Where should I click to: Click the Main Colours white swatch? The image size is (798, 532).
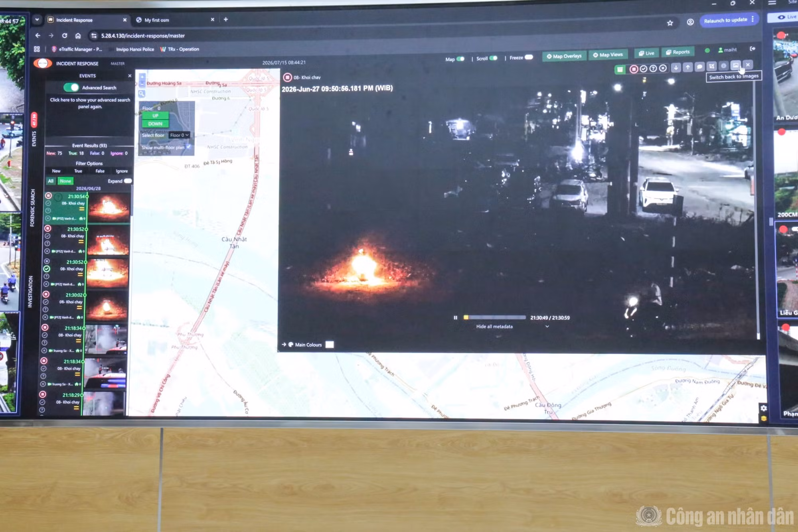tap(330, 345)
